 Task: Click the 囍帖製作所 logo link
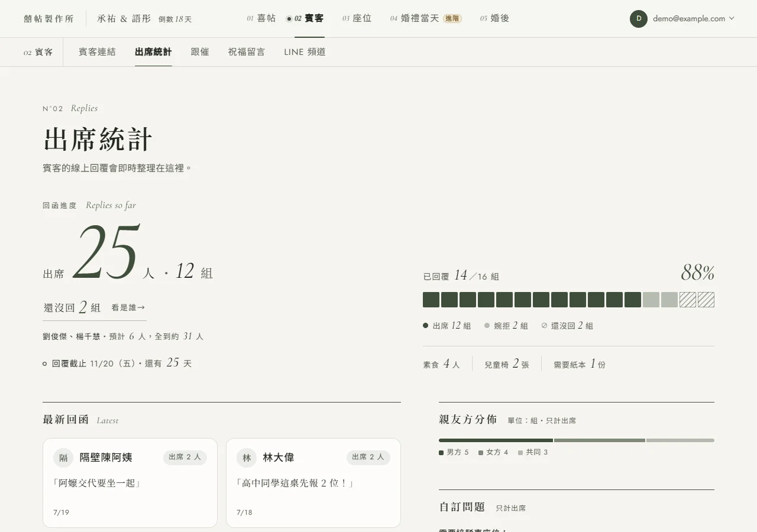(x=49, y=19)
